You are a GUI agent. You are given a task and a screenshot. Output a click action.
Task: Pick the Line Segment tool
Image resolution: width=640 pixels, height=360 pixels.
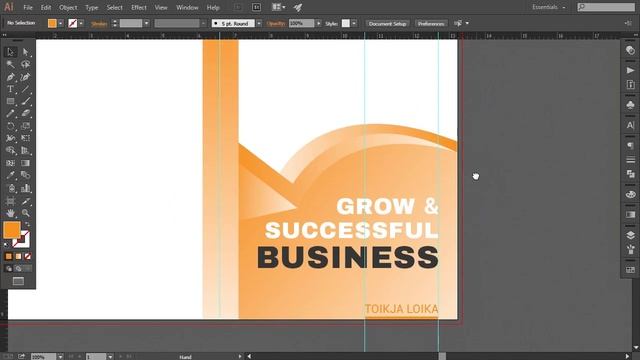pos(26,89)
